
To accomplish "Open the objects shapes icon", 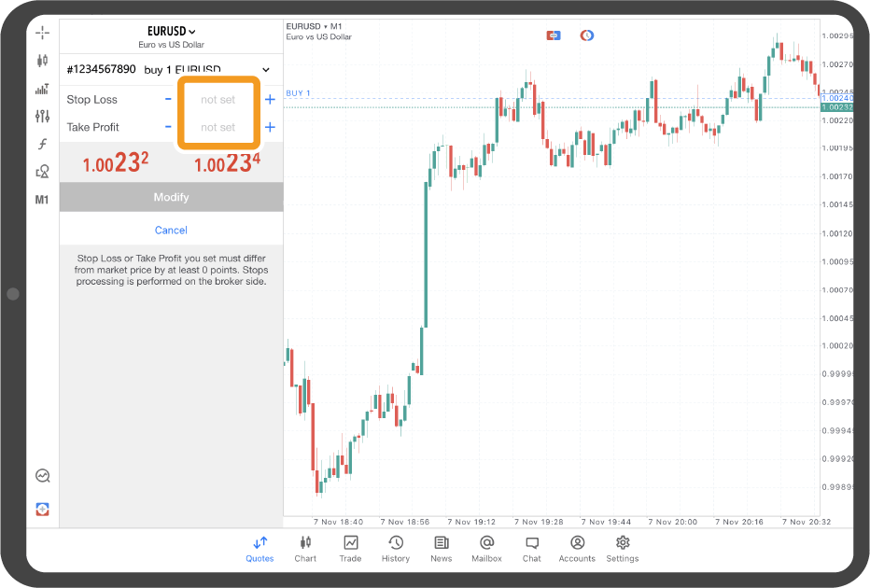I will point(42,172).
